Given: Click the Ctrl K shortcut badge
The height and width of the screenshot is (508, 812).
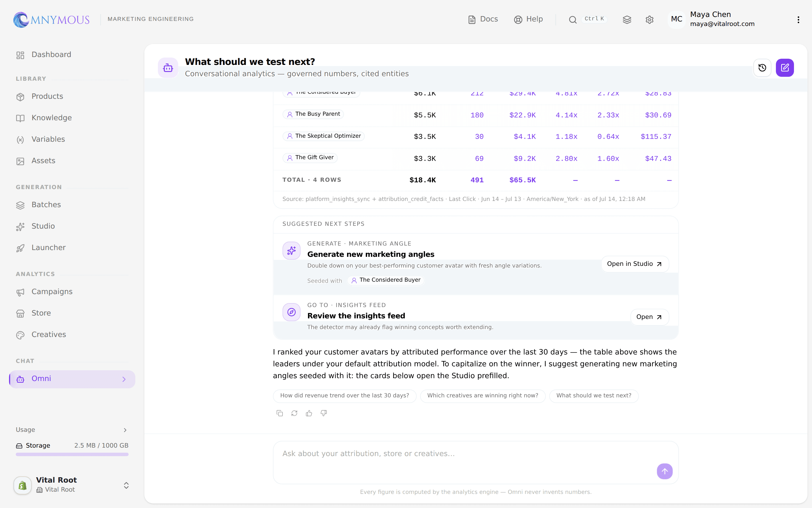Looking at the screenshot, I should pos(594,19).
